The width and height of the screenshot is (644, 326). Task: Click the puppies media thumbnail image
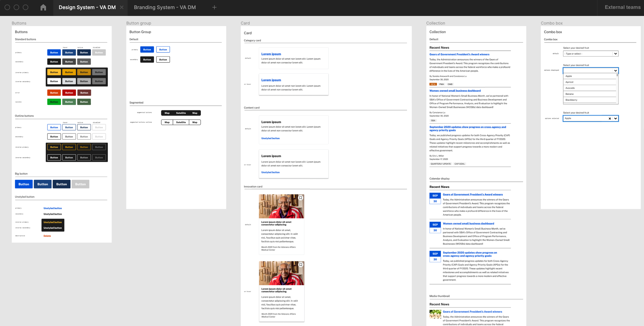coord(435,314)
